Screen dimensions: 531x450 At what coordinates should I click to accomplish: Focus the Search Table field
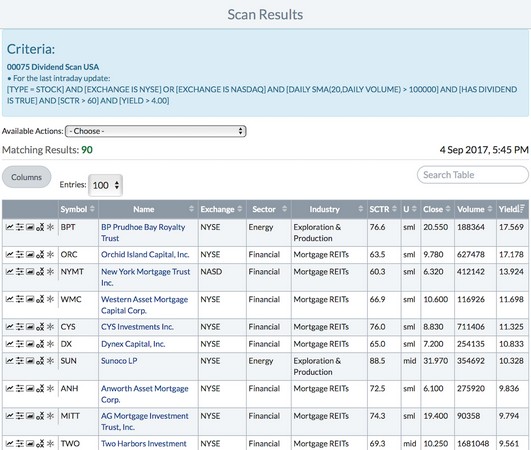click(x=472, y=175)
